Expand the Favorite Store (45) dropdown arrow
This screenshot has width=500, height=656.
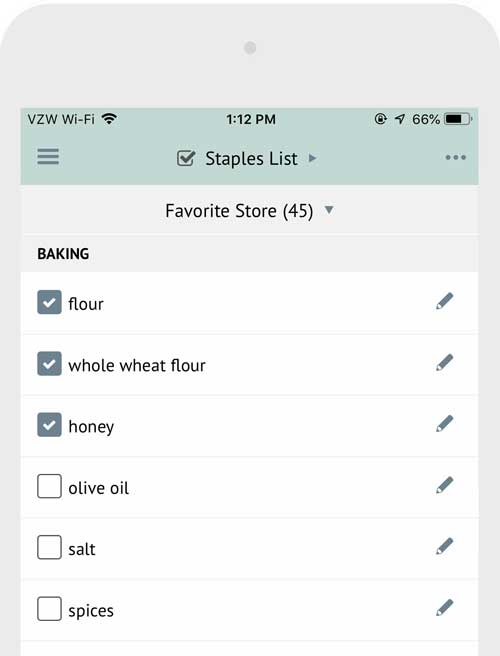[329, 210]
